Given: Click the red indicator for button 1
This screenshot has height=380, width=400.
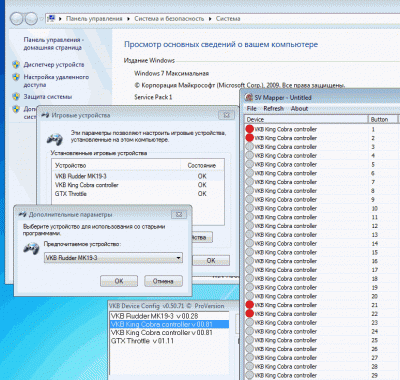Looking at the screenshot, I should click(x=249, y=129).
